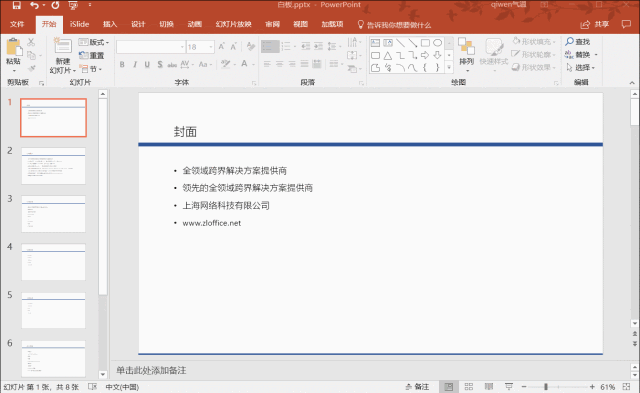Open the 排列 arrange menu
640x393 pixels.
coord(467,55)
